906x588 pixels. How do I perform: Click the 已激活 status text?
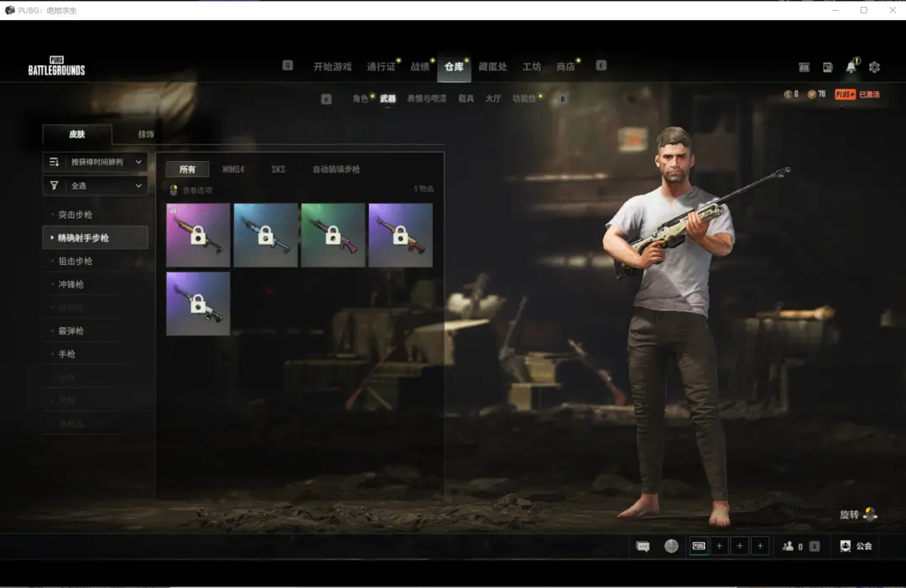click(869, 94)
